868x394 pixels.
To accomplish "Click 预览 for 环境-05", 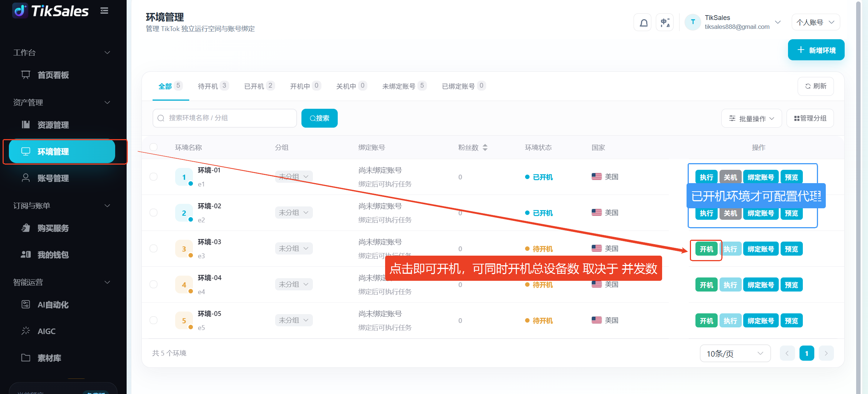I will tap(792, 321).
